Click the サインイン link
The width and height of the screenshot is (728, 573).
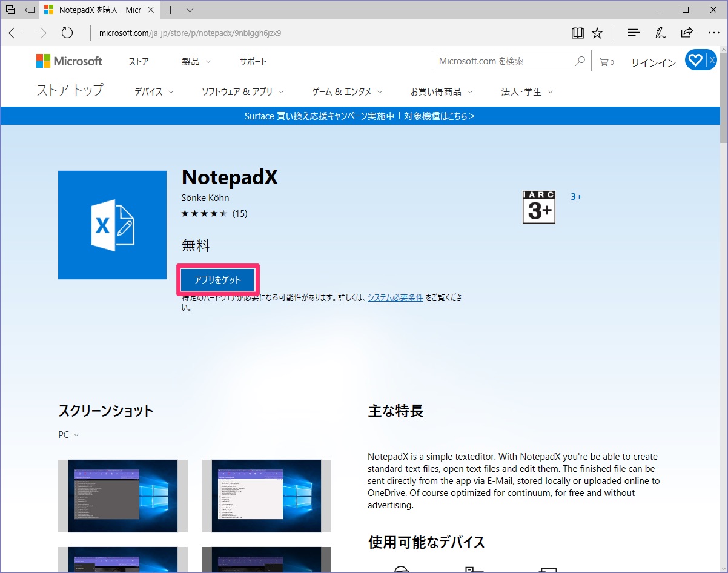[x=654, y=62]
